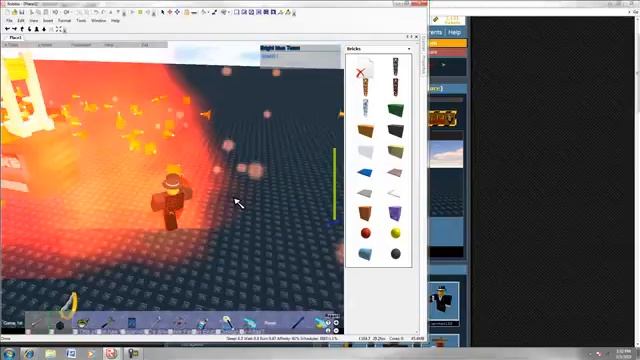Click the camera zoom-out minus button
The width and height of the screenshot is (640, 360).
pos(336,330)
